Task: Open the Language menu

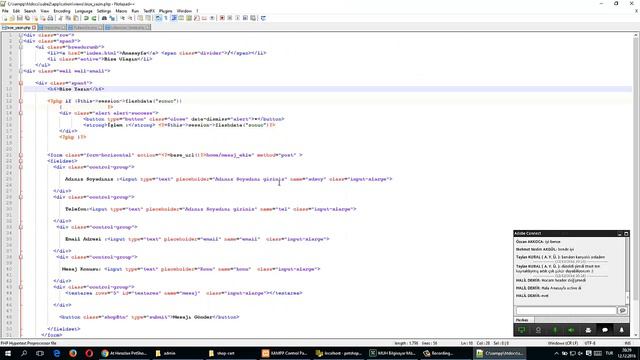Action: point(84,11)
